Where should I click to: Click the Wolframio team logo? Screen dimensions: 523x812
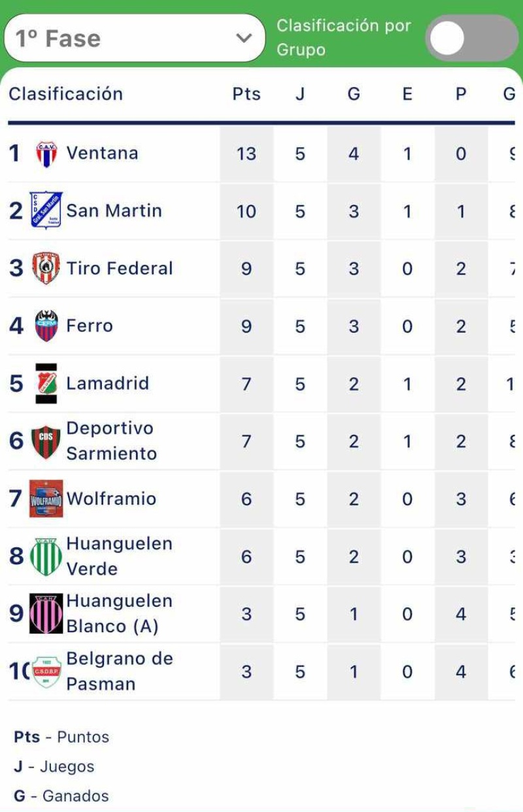point(46,499)
